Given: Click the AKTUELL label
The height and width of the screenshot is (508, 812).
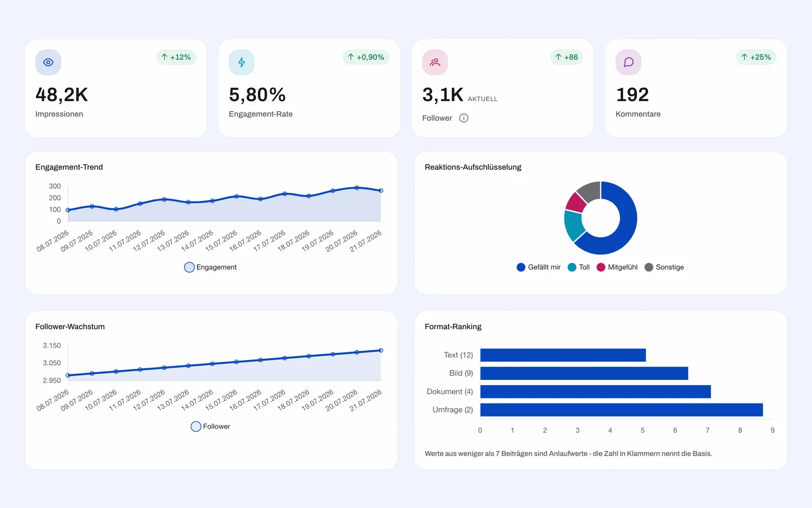Looking at the screenshot, I should pos(483,99).
